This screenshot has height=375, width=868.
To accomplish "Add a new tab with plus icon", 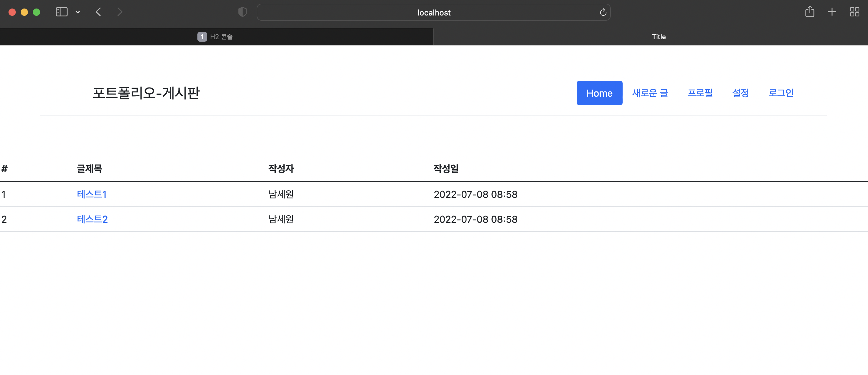I will (832, 12).
